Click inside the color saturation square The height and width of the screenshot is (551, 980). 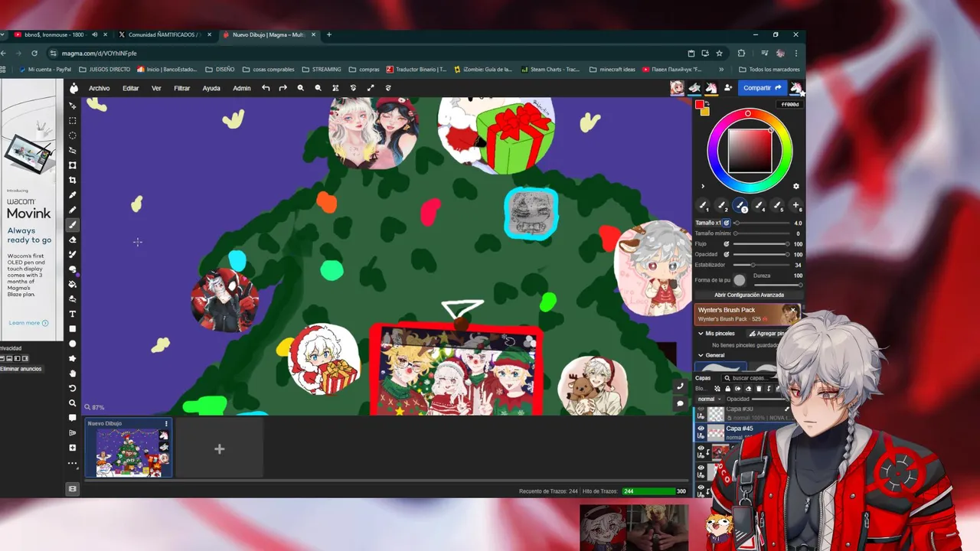coord(749,151)
